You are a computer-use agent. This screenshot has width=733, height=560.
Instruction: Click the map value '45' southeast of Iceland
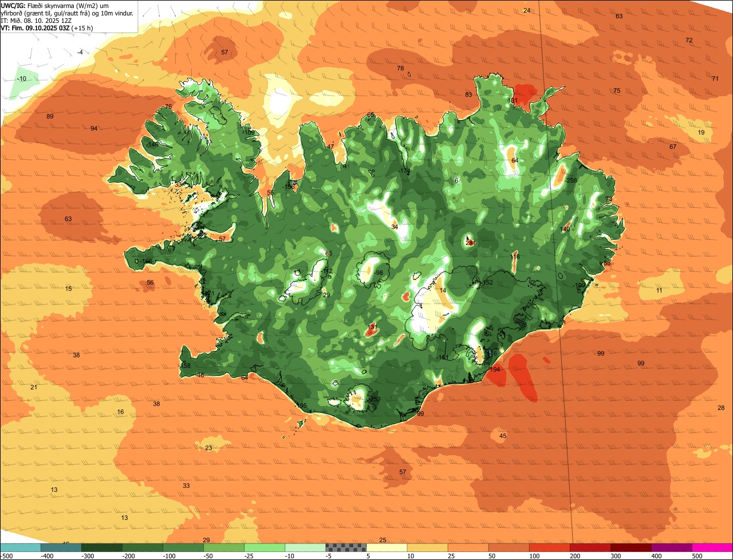pos(503,436)
